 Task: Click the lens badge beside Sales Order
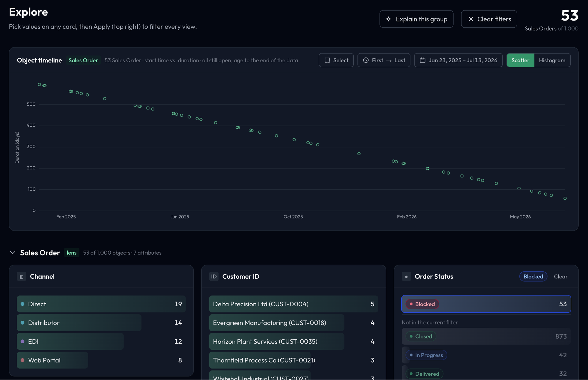71,253
